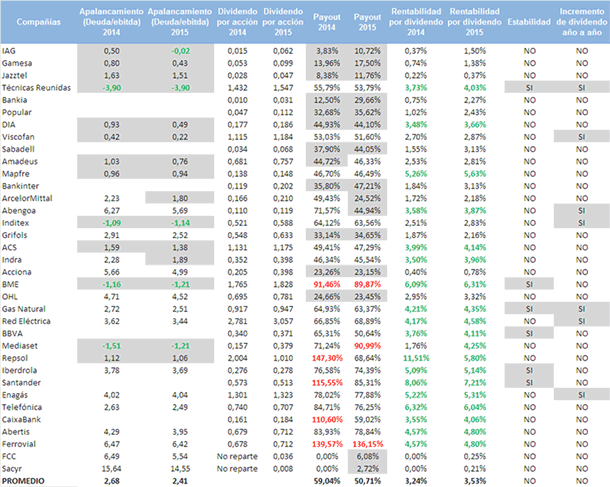This screenshot has height=487, width=610.
Task: Click the BBVA company name cell
Action: pyautogui.click(x=12, y=334)
